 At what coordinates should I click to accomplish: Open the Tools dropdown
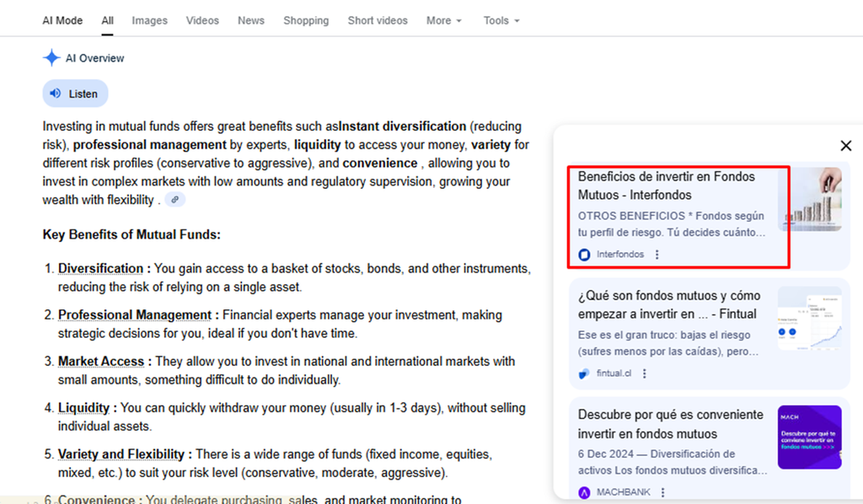501,20
